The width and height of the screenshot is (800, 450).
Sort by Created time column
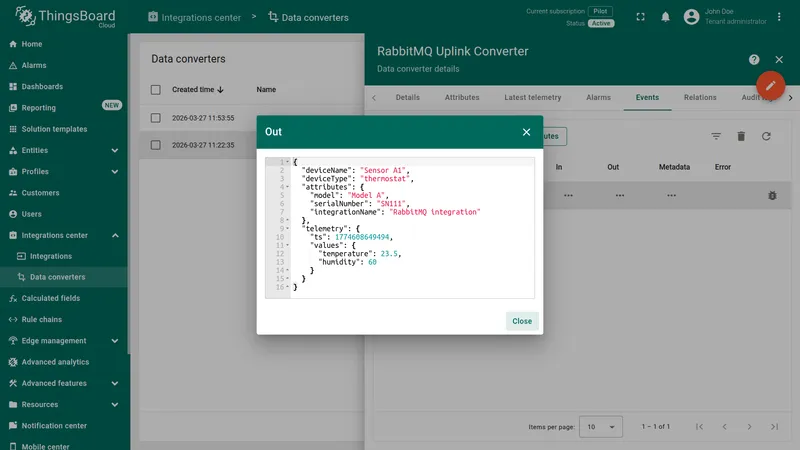pos(198,89)
